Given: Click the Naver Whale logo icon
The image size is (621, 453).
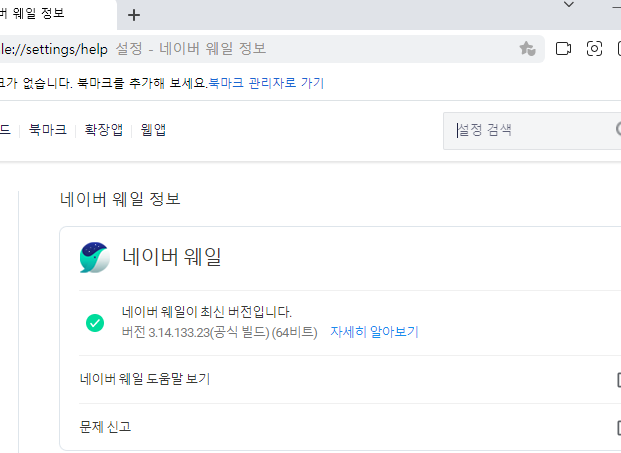Looking at the screenshot, I should pyautogui.click(x=94, y=257).
